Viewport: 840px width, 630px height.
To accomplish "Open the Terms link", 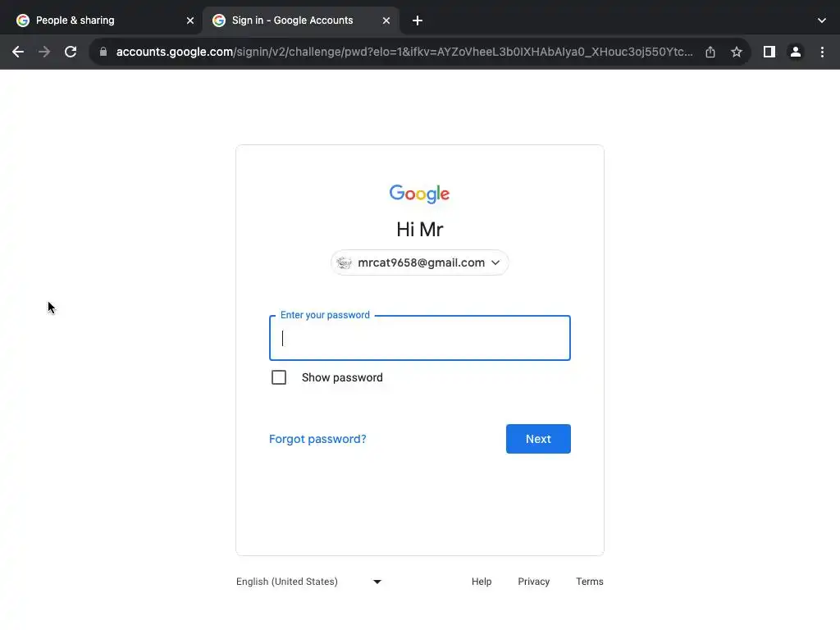I will [589, 582].
